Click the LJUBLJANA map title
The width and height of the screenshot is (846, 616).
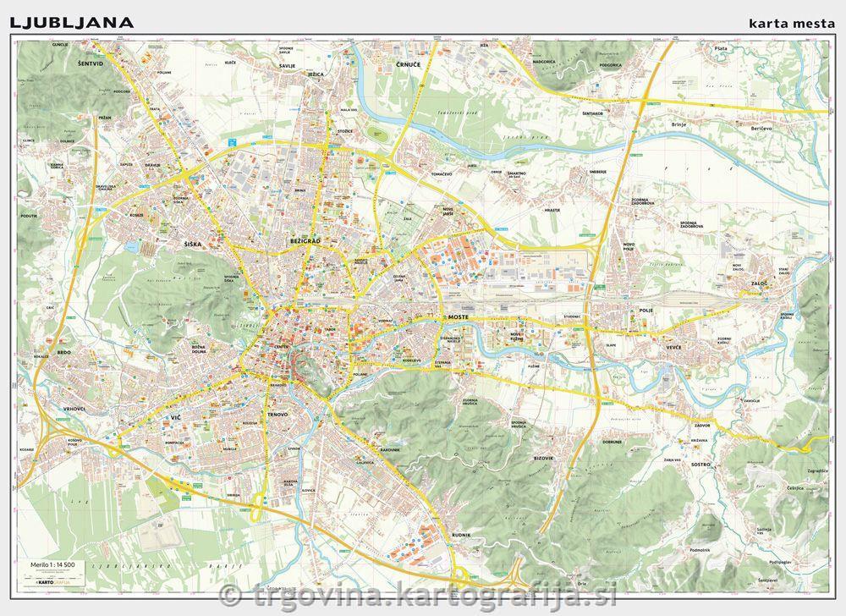pos(72,22)
